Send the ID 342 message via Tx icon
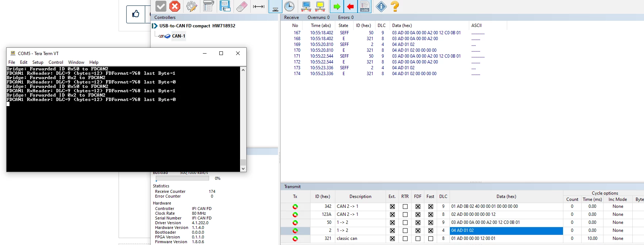Screen dimensions: 644x245 [295, 207]
